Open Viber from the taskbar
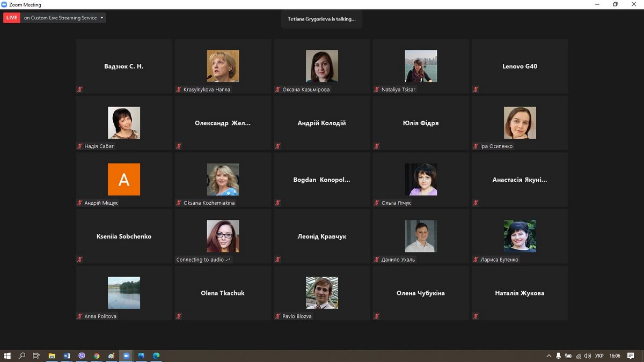This screenshot has height=362, width=644. point(82,356)
